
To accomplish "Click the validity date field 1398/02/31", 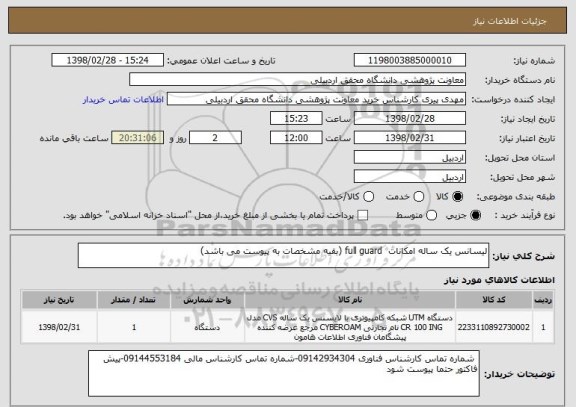I will tap(410, 138).
